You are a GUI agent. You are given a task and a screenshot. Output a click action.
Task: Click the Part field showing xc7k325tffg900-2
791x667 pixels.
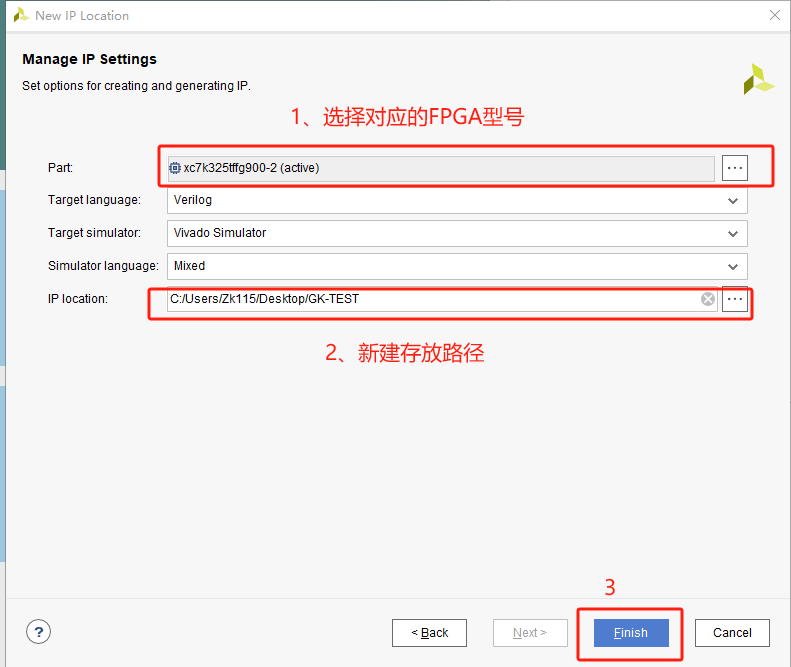(x=441, y=168)
